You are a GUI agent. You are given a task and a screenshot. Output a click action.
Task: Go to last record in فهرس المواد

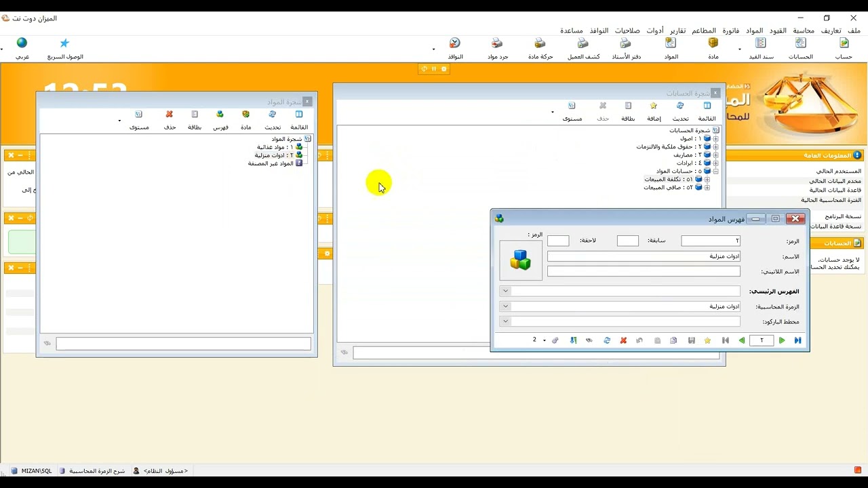[x=797, y=340]
